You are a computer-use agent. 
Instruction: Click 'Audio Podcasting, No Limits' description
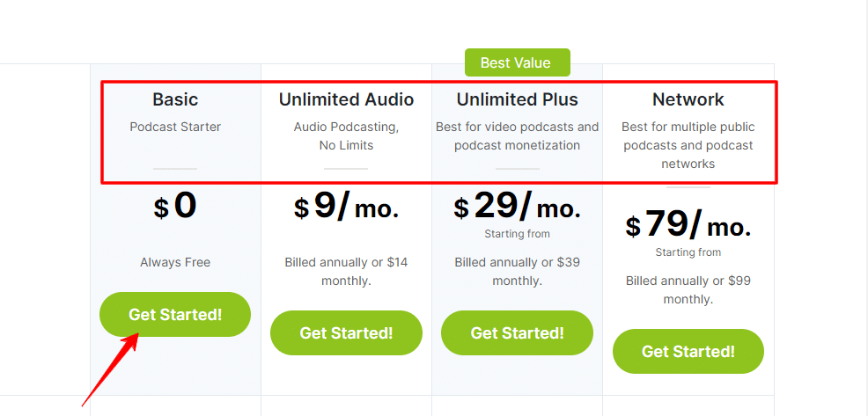click(346, 136)
